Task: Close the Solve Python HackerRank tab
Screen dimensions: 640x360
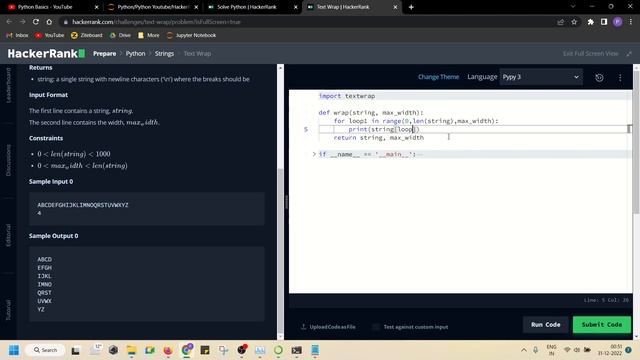Action: click(296, 7)
